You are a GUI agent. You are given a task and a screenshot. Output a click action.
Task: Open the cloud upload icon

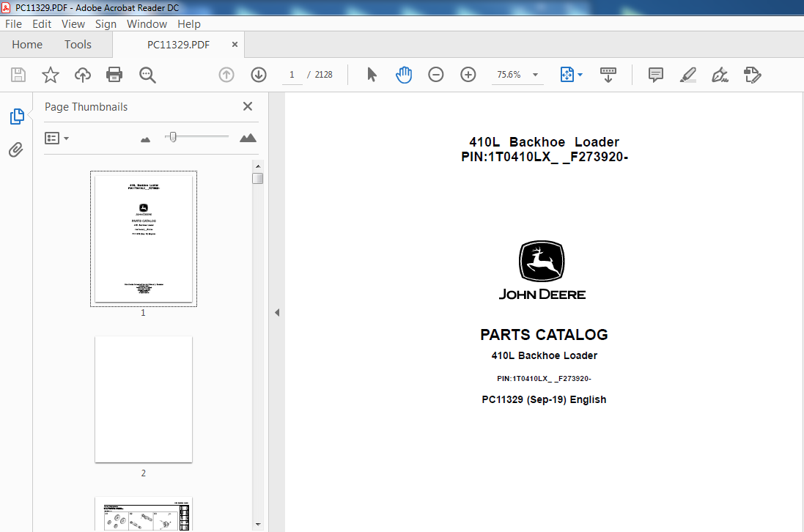tap(83, 75)
